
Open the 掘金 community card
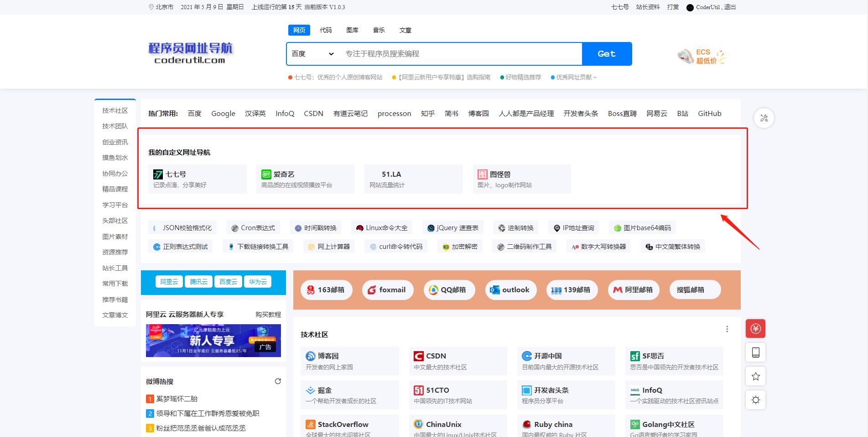[x=350, y=395]
